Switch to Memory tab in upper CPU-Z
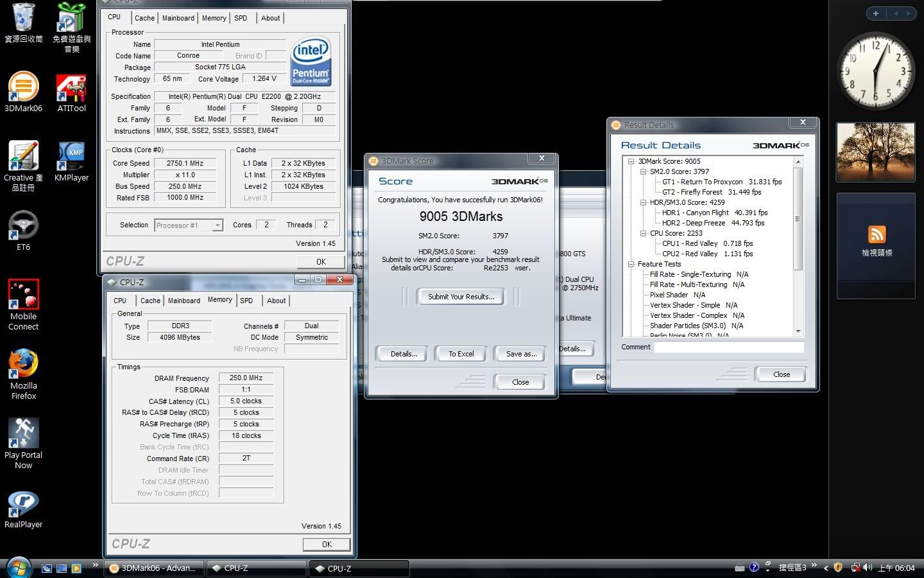Image resolution: width=924 pixels, height=578 pixels. tap(214, 18)
